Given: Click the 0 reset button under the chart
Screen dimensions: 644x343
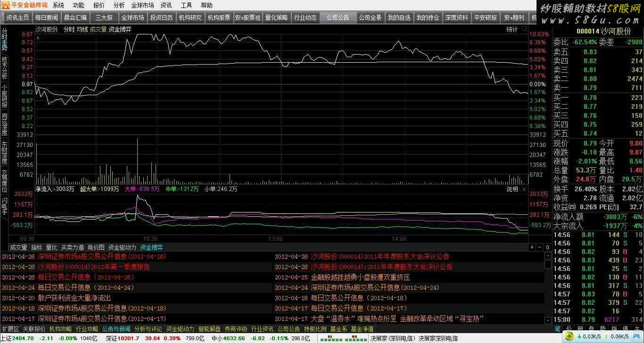Looking at the screenshot, I should 547,247.
